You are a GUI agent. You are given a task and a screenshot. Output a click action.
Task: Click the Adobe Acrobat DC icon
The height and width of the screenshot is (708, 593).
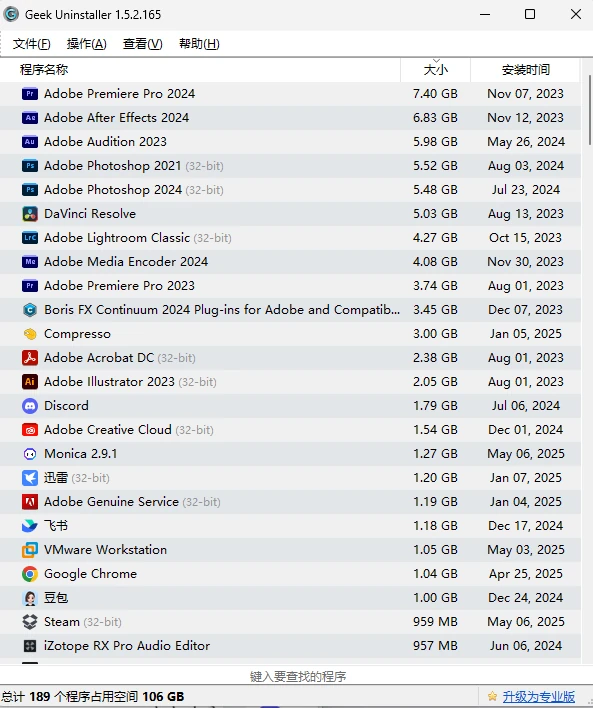[30, 358]
